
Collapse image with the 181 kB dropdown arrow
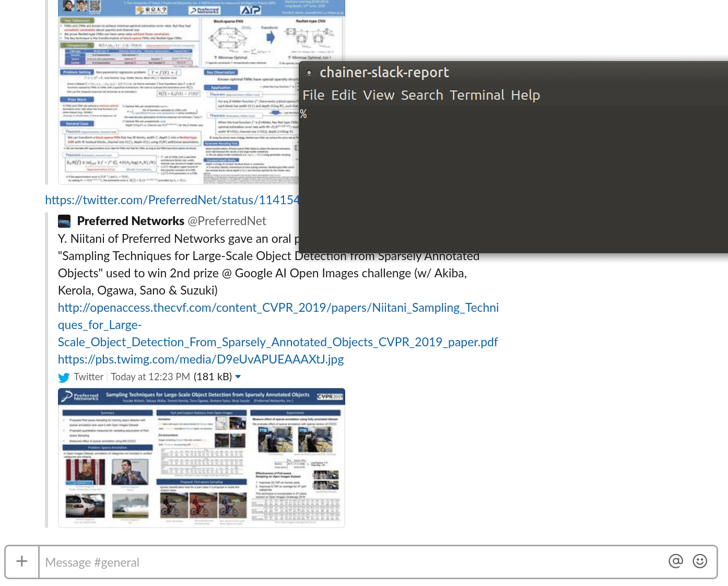(238, 377)
